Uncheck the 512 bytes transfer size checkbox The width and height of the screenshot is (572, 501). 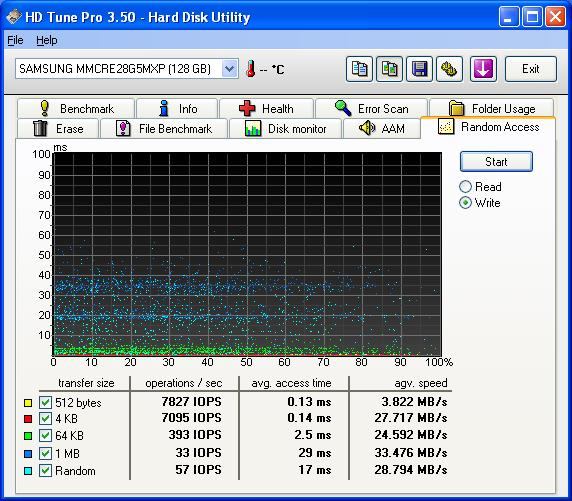click(45, 402)
